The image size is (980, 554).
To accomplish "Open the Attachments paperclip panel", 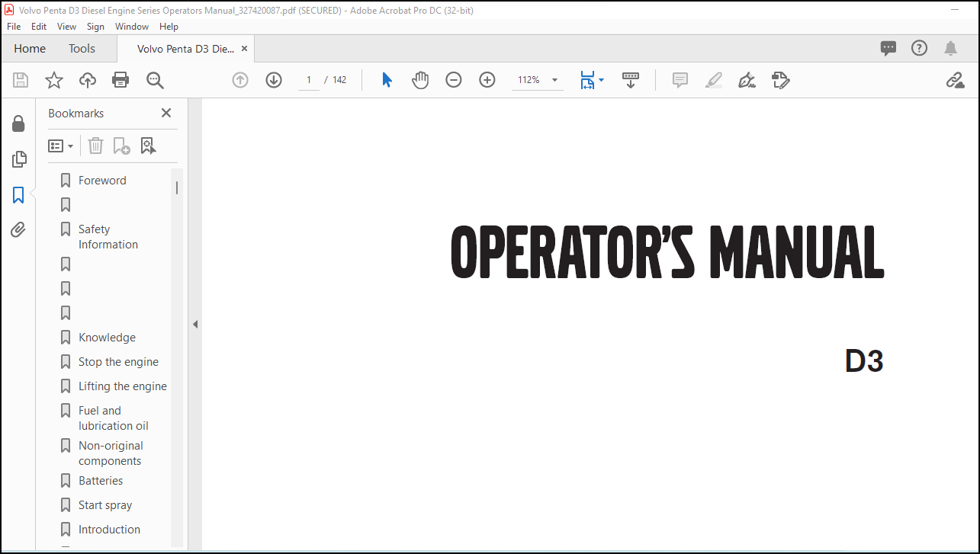I will pos(18,230).
